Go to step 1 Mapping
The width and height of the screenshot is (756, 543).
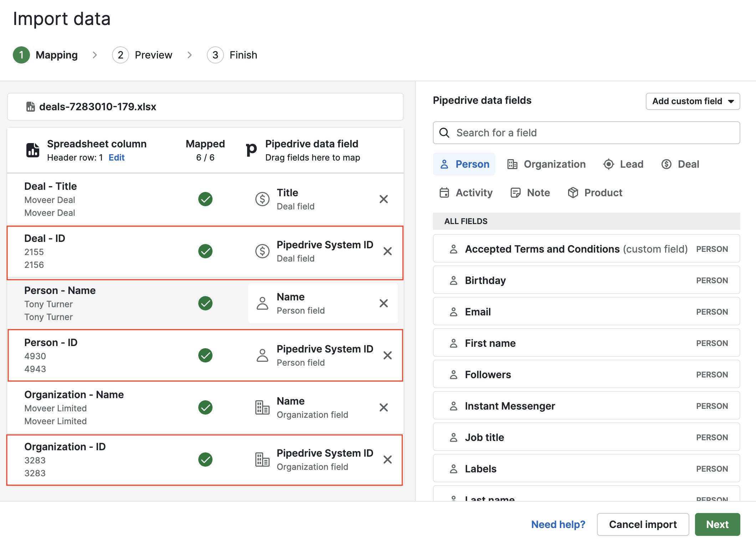[x=45, y=55]
